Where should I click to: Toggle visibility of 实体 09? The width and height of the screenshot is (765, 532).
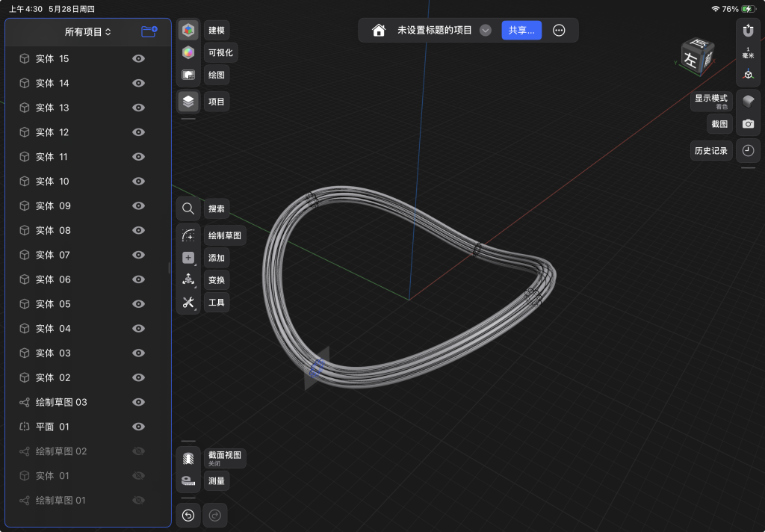click(x=138, y=206)
